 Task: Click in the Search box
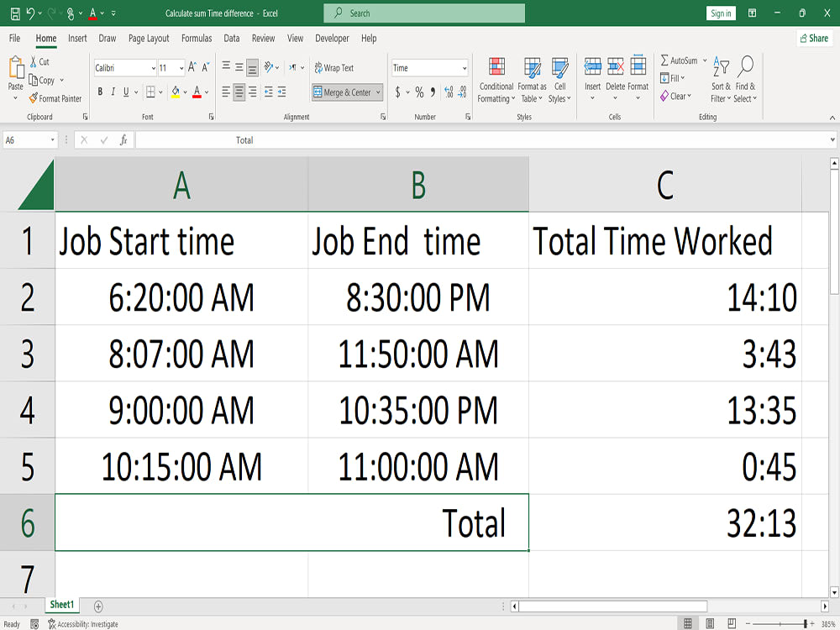(424, 13)
